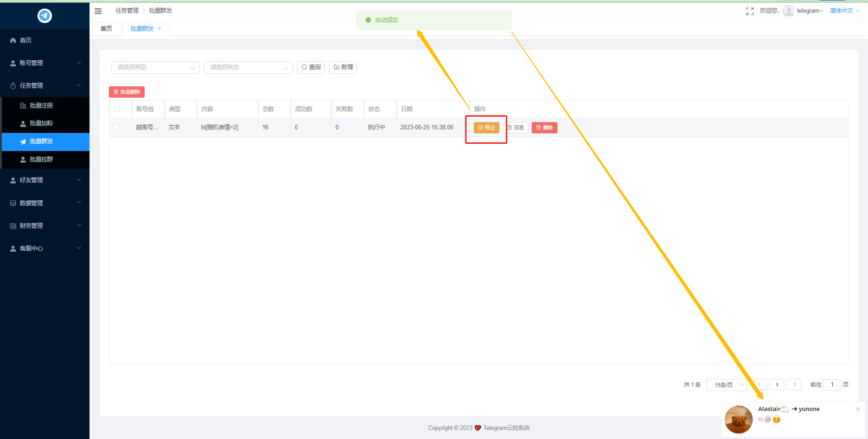Select all rows with the header checkbox
This screenshot has height=439, width=868.
117,109
